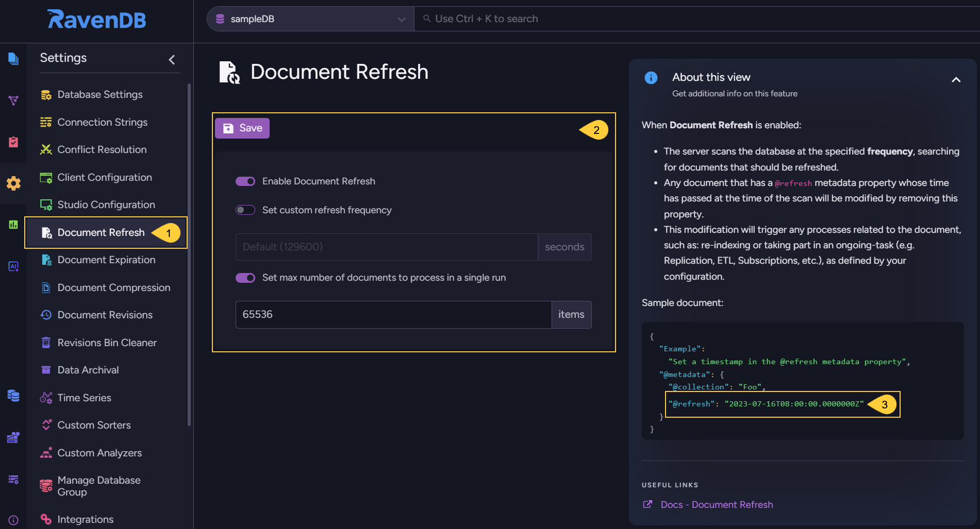
Task: Open the Tasks clipboard icon in left rail
Action: tap(13, 142)
